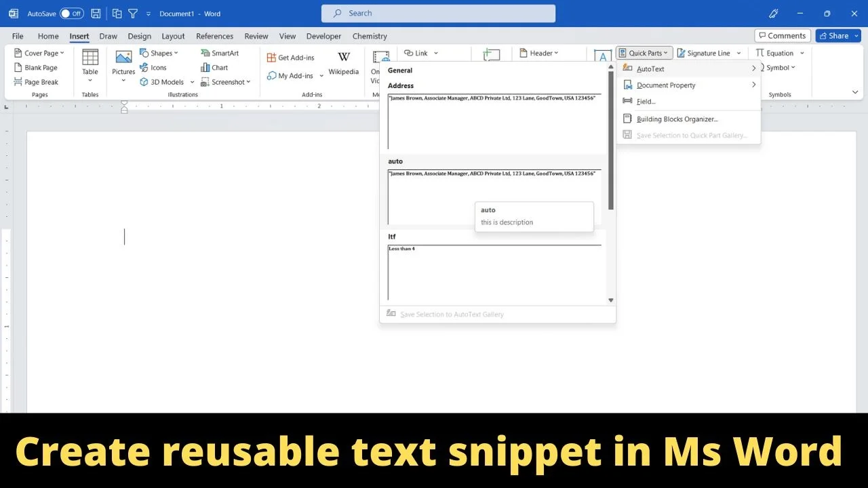The height and width of the screenshot is (488, 868).
Task: Select Document Property menu item
Action: pyautogui.click(x=688, y=85)
